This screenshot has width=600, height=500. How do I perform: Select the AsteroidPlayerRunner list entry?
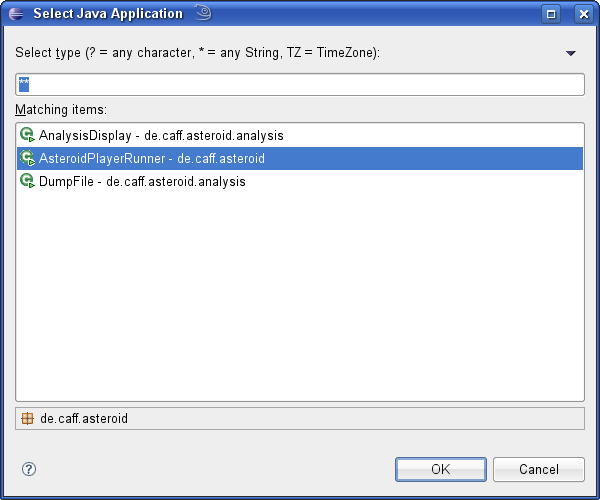(x=300, y=158)
